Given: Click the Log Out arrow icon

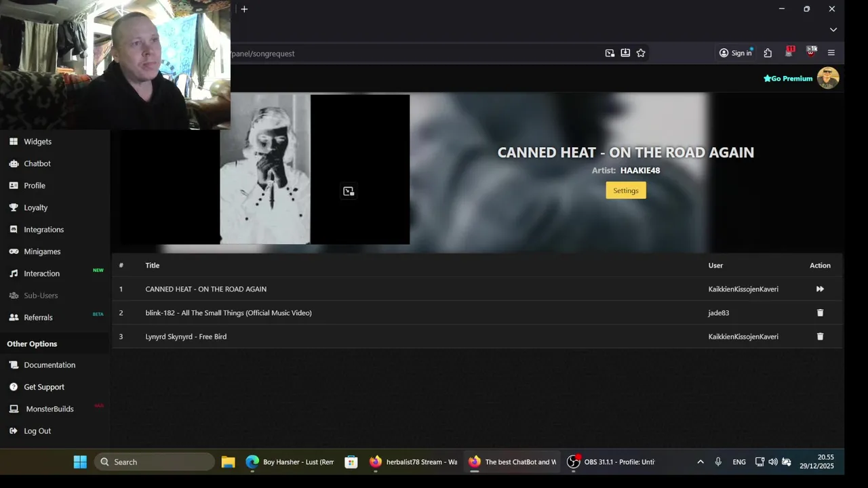Looking at the screenshot, I should tap(14, 431).
